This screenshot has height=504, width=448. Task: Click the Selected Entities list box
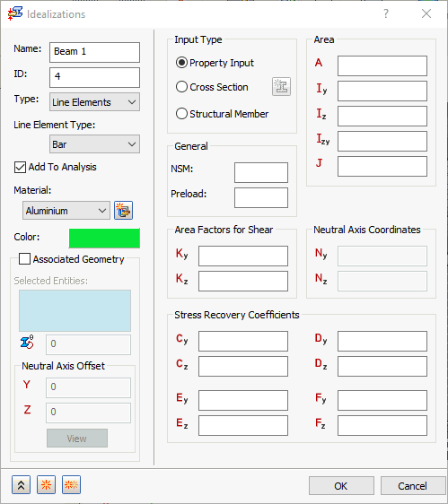click(x=75, y=310)
